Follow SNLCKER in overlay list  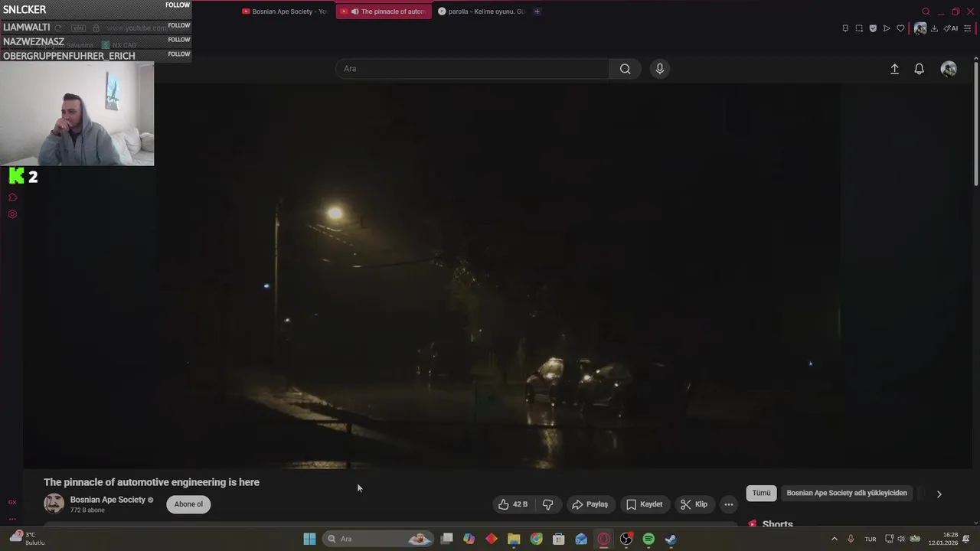coord(178,5)
